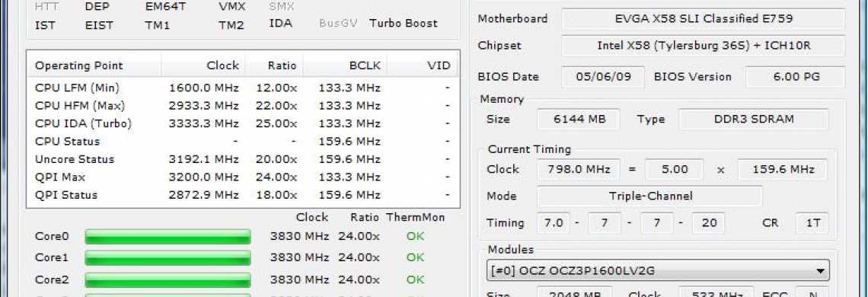Image resolution: width=868 pixels, height=297 pixels.
Task: Click the BIOS Date field
Action: point(603,77)
